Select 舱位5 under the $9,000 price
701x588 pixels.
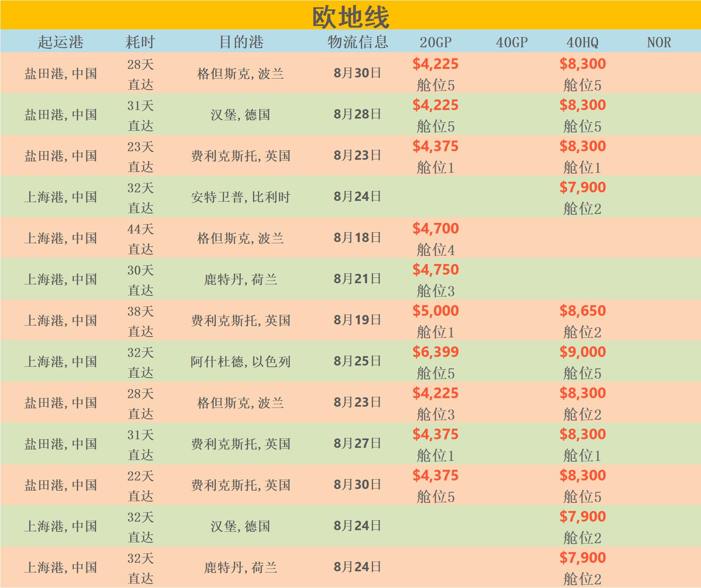[582, 373]
